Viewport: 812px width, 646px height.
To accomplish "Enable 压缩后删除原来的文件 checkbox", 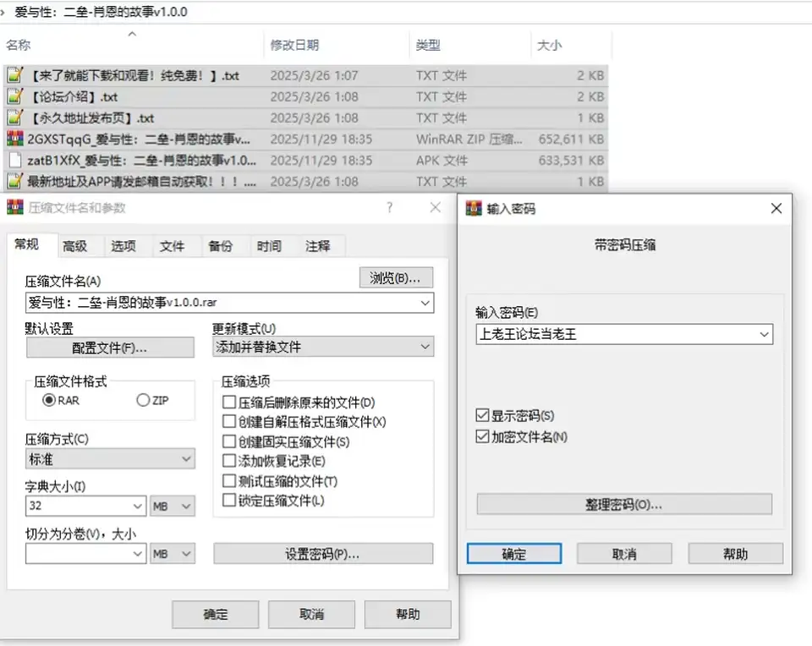I will [x=229, y=402].
